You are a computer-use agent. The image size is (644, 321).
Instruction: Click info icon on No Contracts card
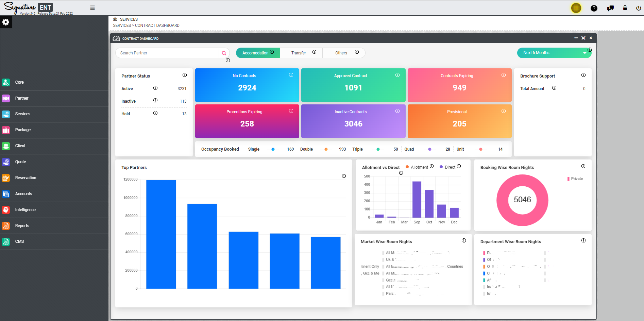click(291, 75)
